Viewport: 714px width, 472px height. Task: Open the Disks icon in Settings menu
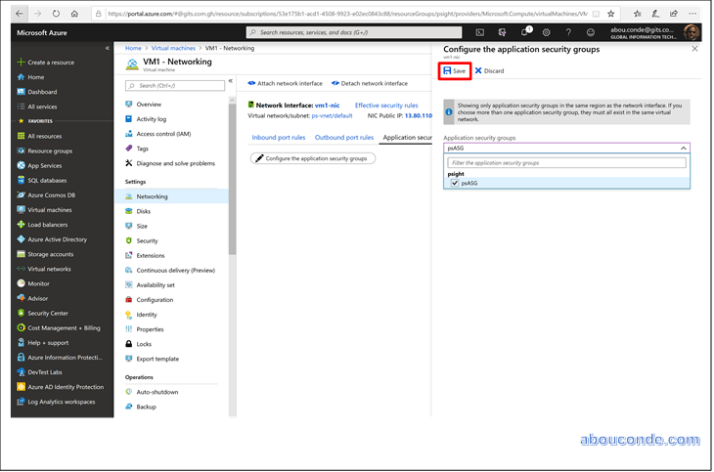point(128,211)
